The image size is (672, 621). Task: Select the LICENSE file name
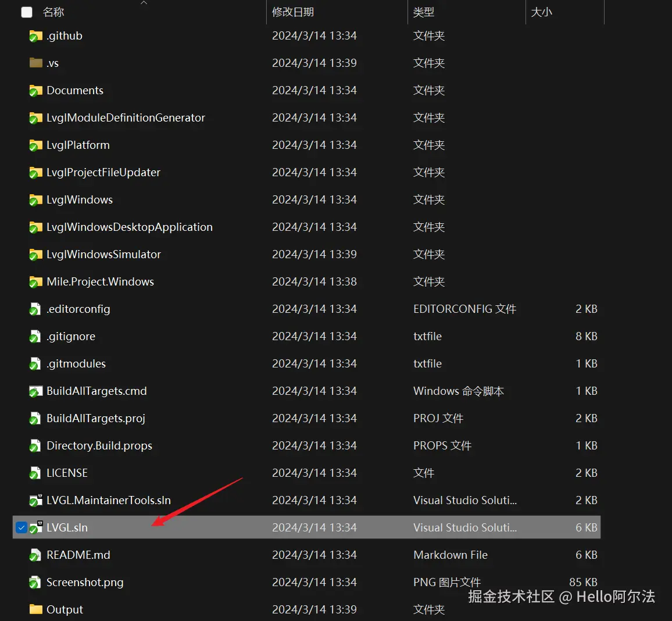point(67,473)
